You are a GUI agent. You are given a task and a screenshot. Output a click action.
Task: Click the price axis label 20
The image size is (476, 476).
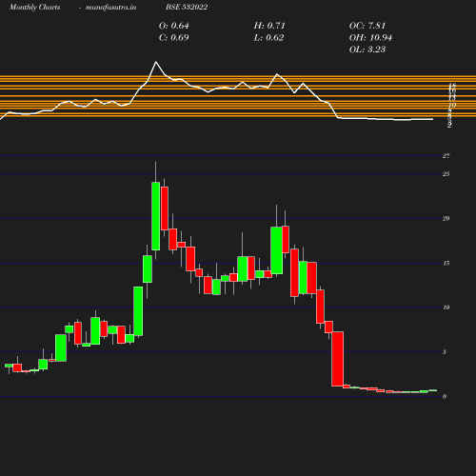tap(446, 218)
